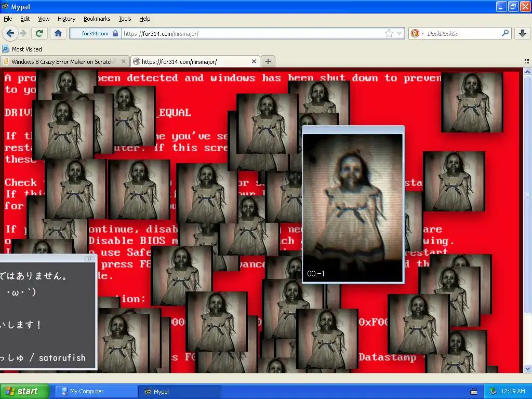
Task: Open the Tools menu
Action: [125, 19]
